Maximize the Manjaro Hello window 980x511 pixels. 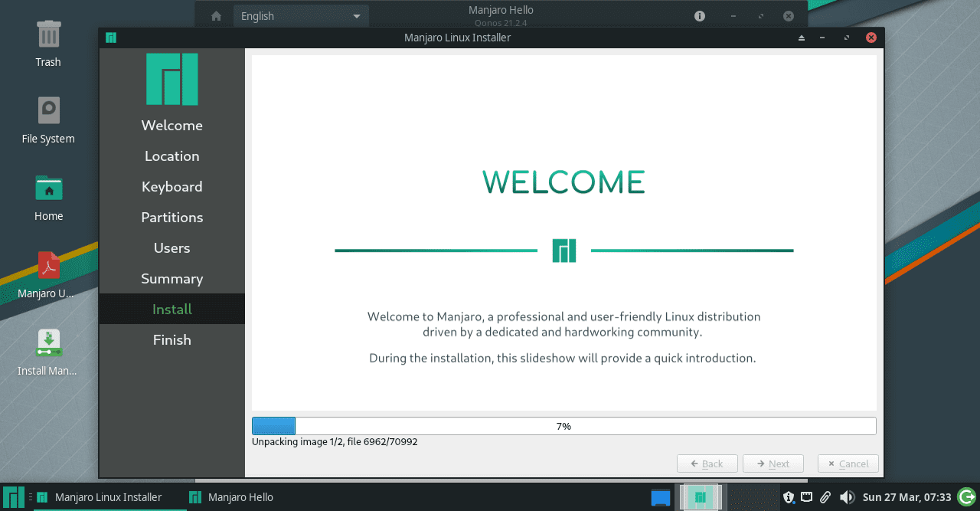pyautogui.click(x=760, y=16)
